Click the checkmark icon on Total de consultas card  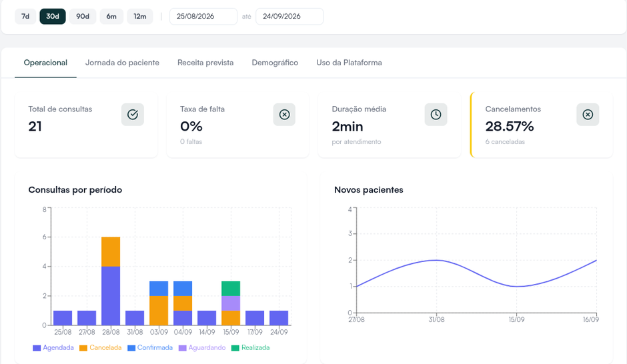coord(132,115)
